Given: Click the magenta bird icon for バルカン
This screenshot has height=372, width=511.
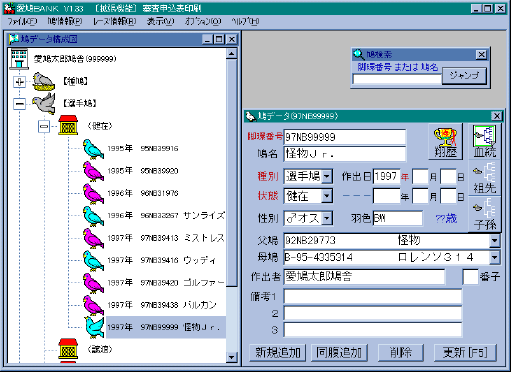Looking at the screenshot, I should pyautogui.click(x=93, y=305).
